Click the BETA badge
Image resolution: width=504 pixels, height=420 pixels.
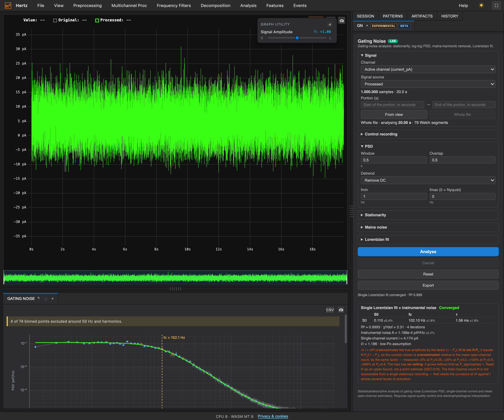(x=404, y=26)
